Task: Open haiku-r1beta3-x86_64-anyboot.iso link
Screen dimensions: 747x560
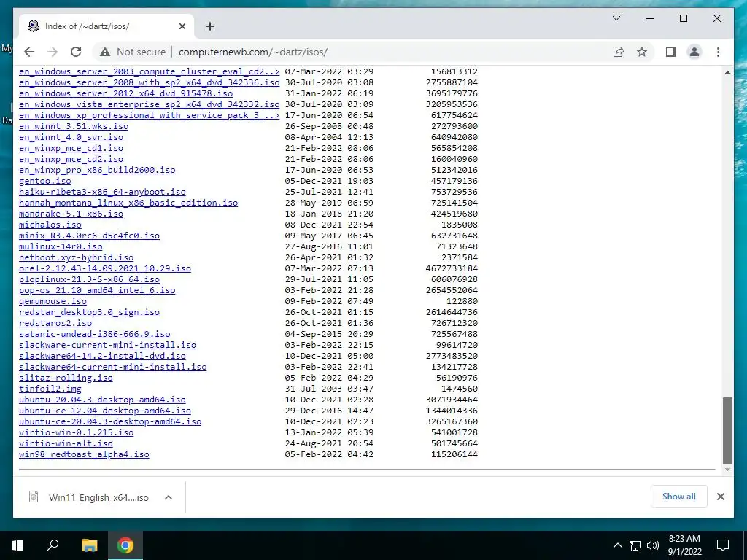Action: [102, 192]
